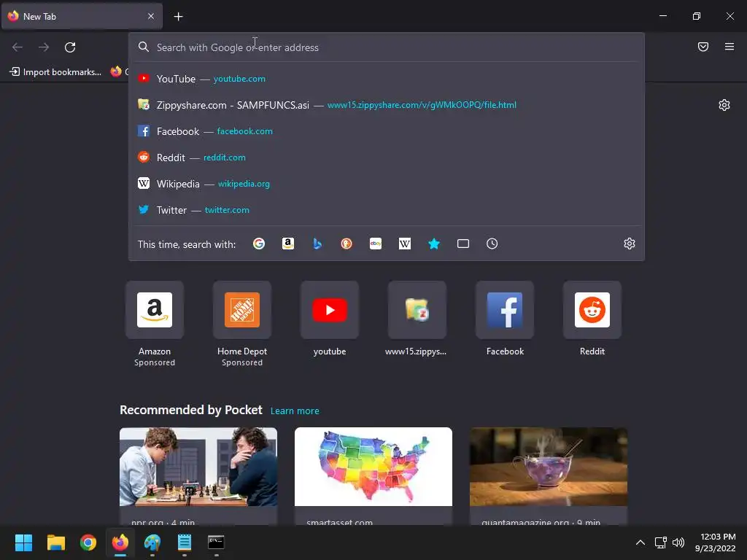Open a new tab with plus button
This screenshot has height=560, width=747.
pyautogui.click(x=178, y=17)
